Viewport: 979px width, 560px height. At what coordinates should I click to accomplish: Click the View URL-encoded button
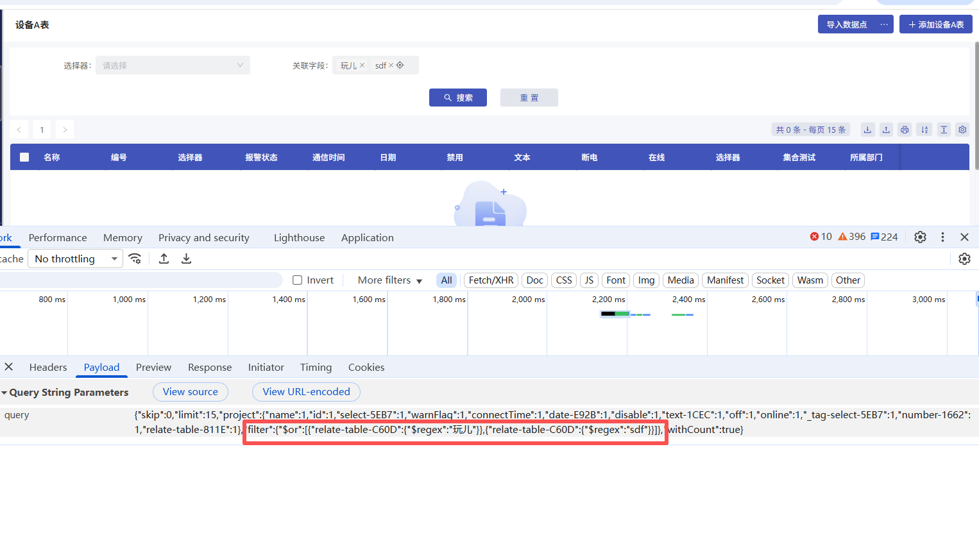pyautogui.click(x=306, y=392)
